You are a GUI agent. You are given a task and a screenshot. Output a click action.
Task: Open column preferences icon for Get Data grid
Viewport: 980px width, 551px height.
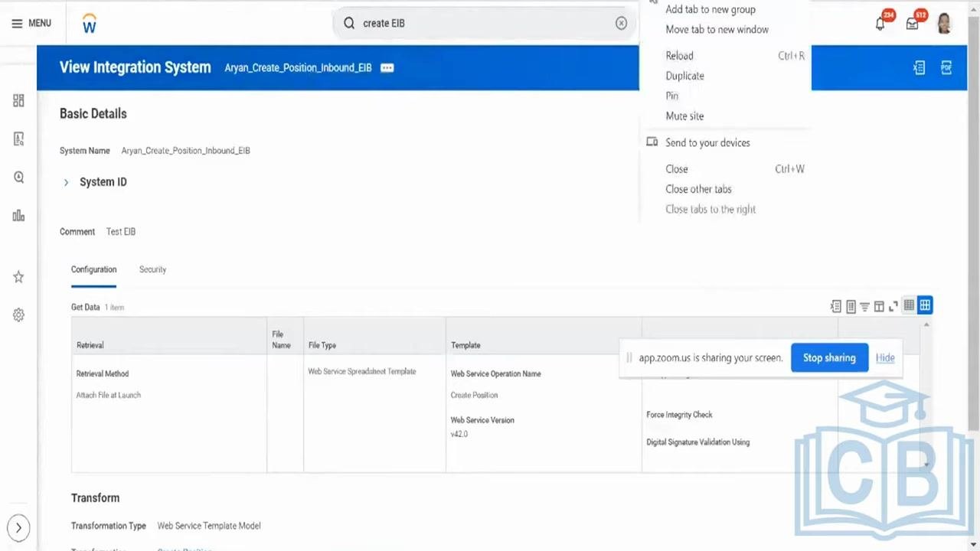(879, 306)
